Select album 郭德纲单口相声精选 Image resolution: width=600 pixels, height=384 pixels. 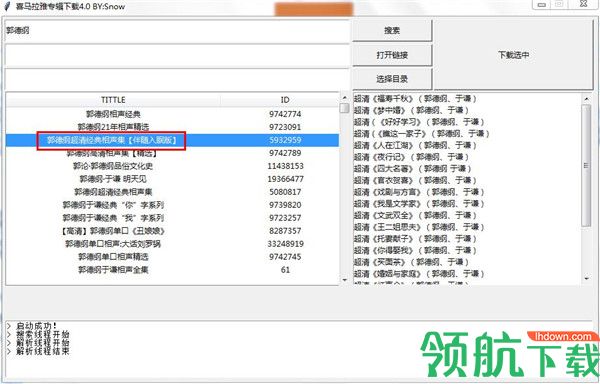172,257
